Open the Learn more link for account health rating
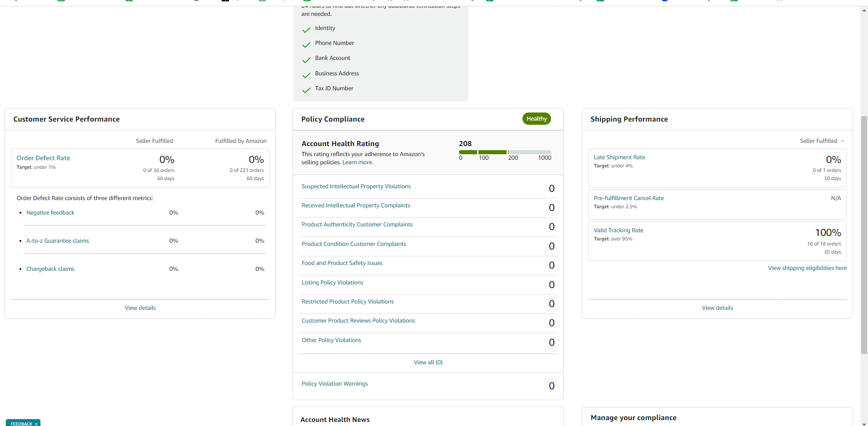Viewport: 868px width, 426px height. 357,162
